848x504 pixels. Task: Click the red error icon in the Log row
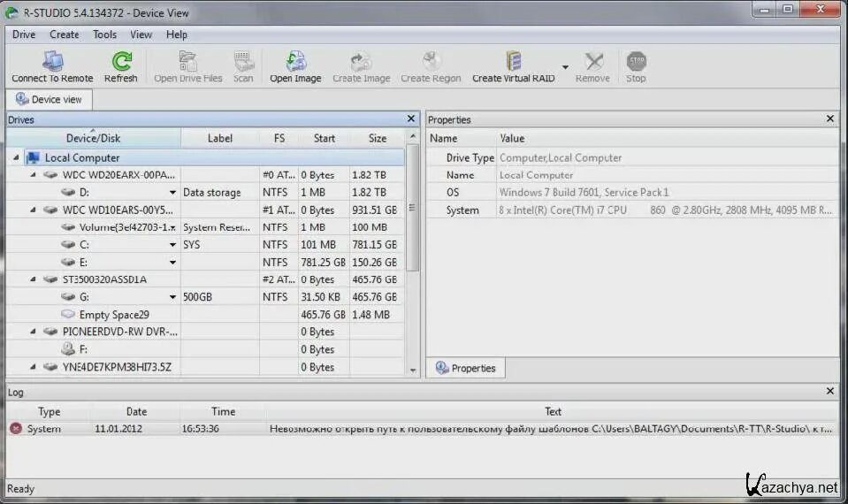pos(16,428)
